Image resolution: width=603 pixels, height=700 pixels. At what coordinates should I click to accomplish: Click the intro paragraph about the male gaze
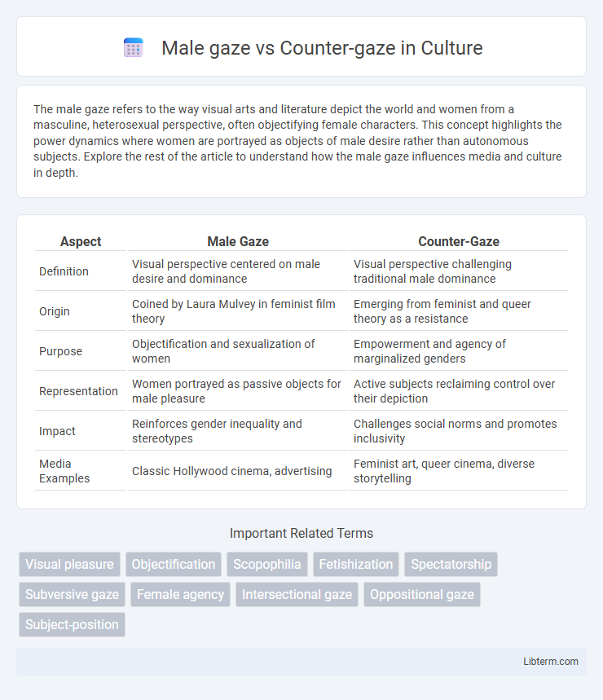(297, 141)
